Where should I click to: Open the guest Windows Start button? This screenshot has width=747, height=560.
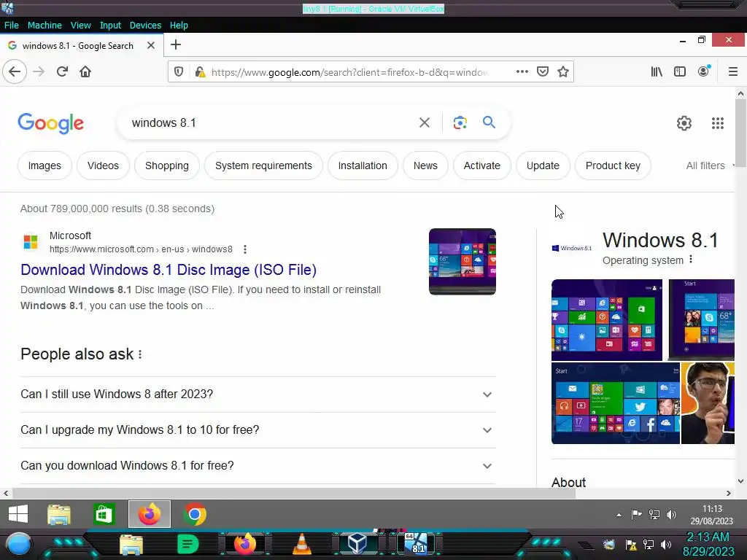pos(18,514)
